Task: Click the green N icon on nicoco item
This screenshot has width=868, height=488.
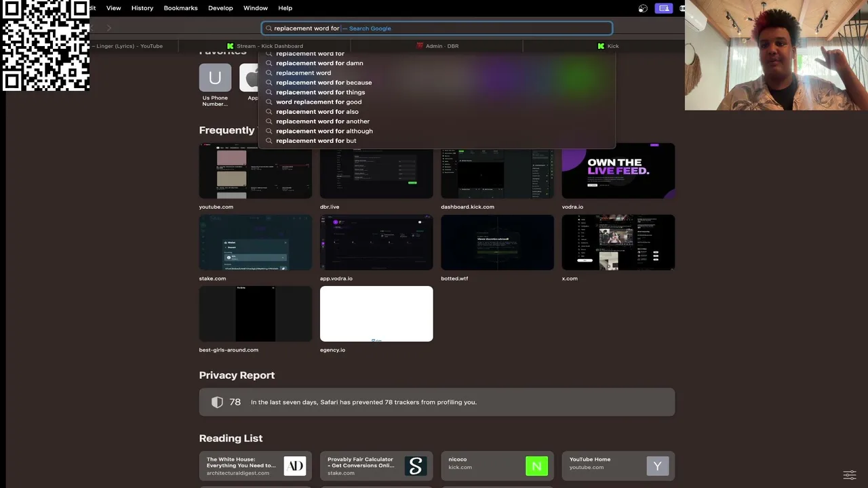Action: coord(536,466)
